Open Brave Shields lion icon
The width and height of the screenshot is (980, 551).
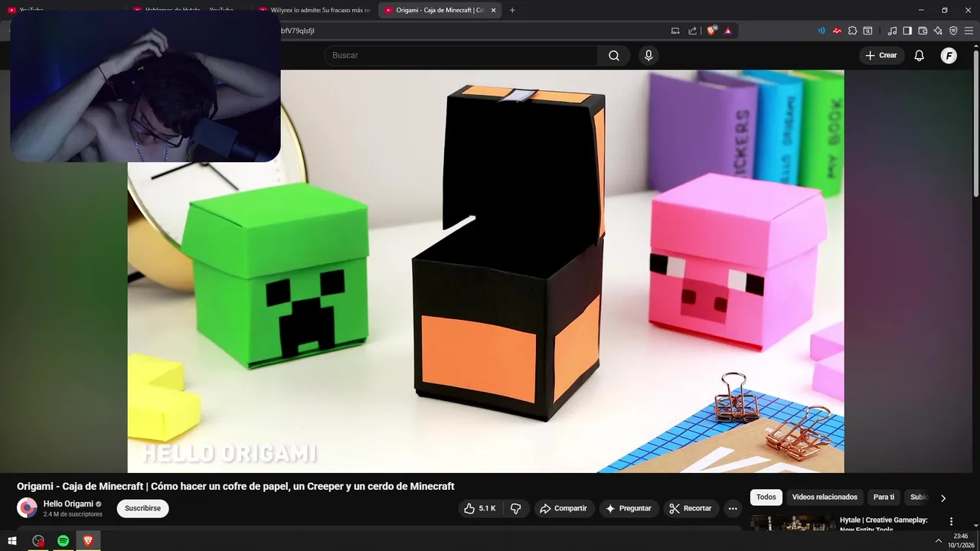pyautogui.click(x=711, y=31)
